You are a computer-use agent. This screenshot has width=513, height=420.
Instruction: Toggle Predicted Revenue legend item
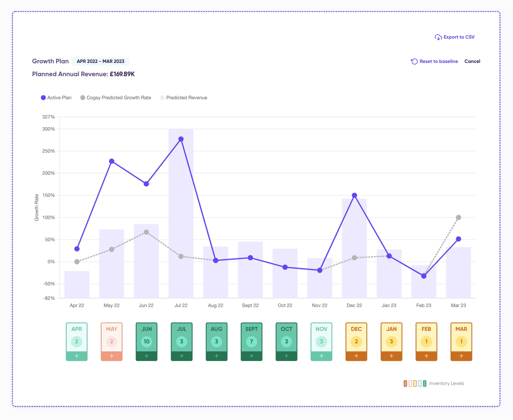(184, 98)
